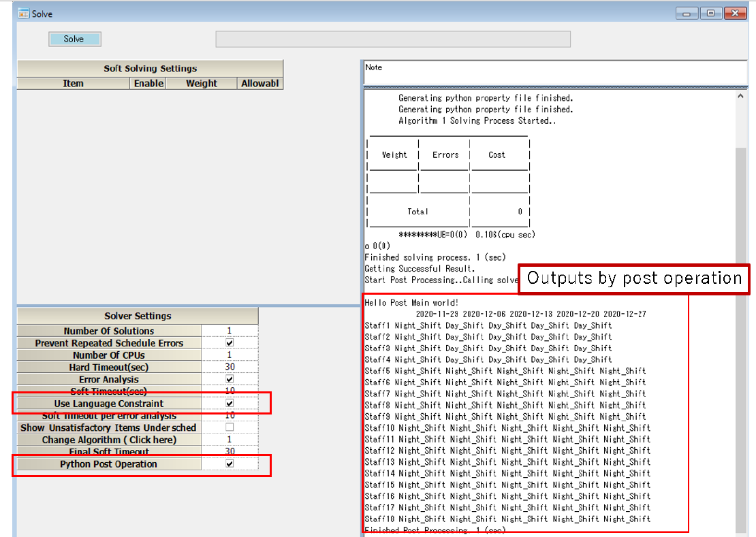Viewport: 756px width, 537px height.
Task: Click the Weight column header
Action: coord(202,84)
